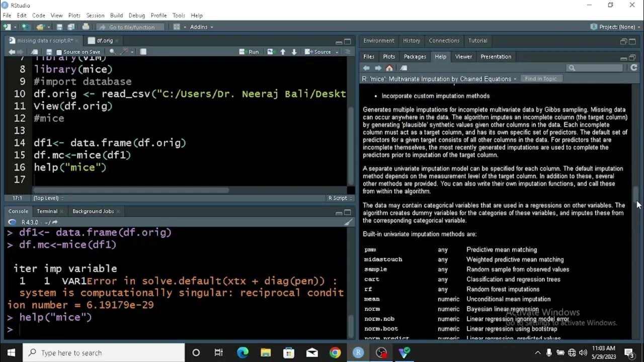Switch to the Environment tab
The height and width of the screenshot is (362, 644).
pos(378,41)
